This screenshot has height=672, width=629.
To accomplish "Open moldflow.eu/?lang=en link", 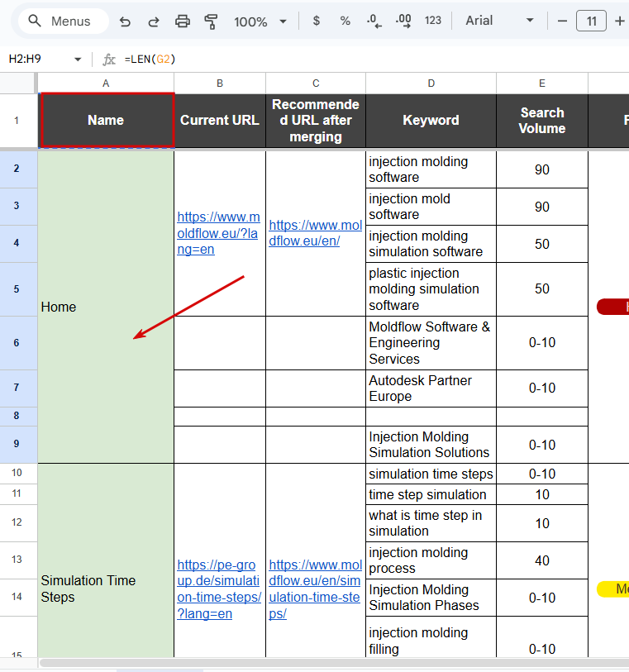I will pyautogui.click(x=218, y=233).
